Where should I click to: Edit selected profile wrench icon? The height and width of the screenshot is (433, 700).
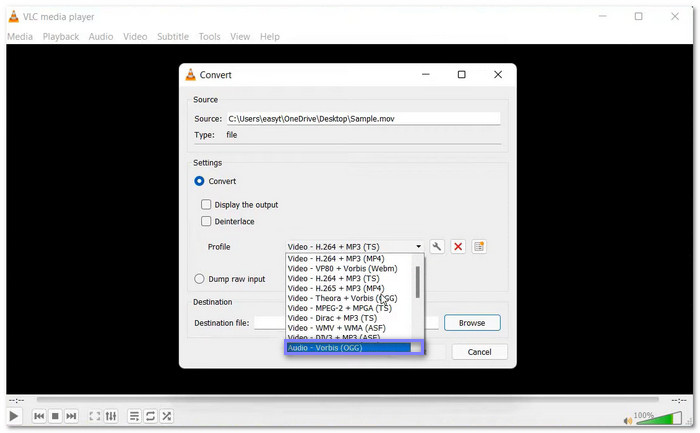tap(437, 246)
